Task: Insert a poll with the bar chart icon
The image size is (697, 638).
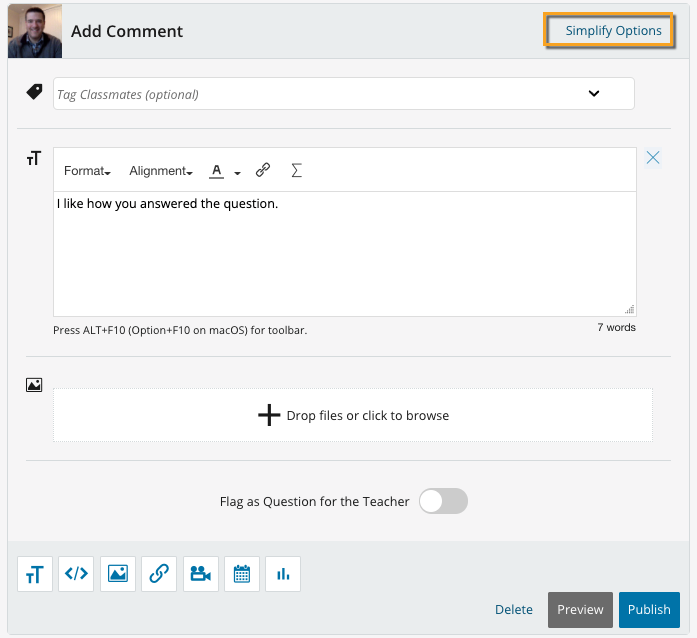Action: 283,573
